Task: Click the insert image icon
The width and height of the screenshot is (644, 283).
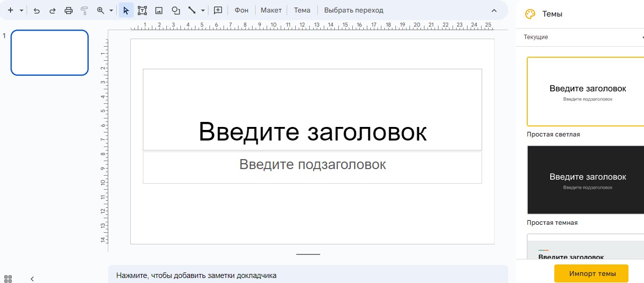Action: pos(159,10)
